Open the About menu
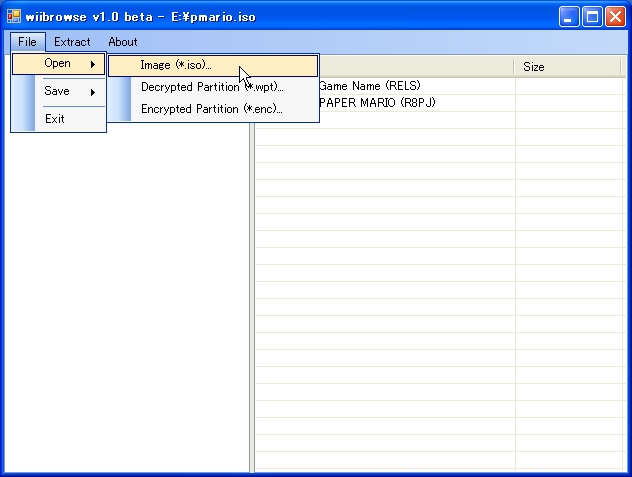 123,42
